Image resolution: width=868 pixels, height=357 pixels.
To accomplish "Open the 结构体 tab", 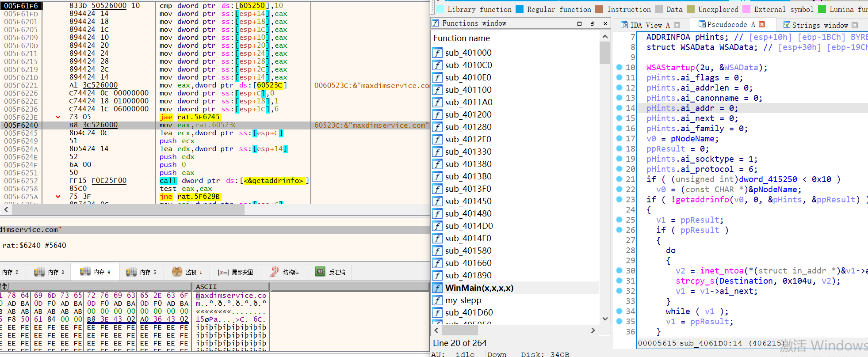I will tap(284, 272).
